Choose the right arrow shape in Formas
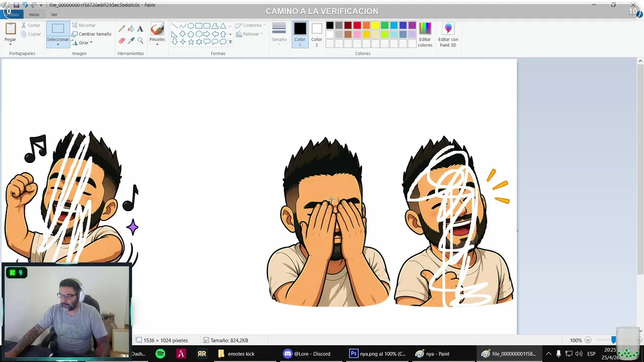The height and width of the screenshot is (362, 644). coord(207,34)
